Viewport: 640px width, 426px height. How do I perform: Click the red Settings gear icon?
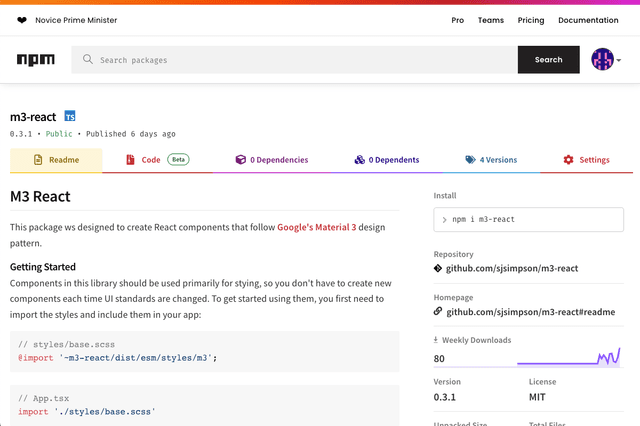[568, 160]
